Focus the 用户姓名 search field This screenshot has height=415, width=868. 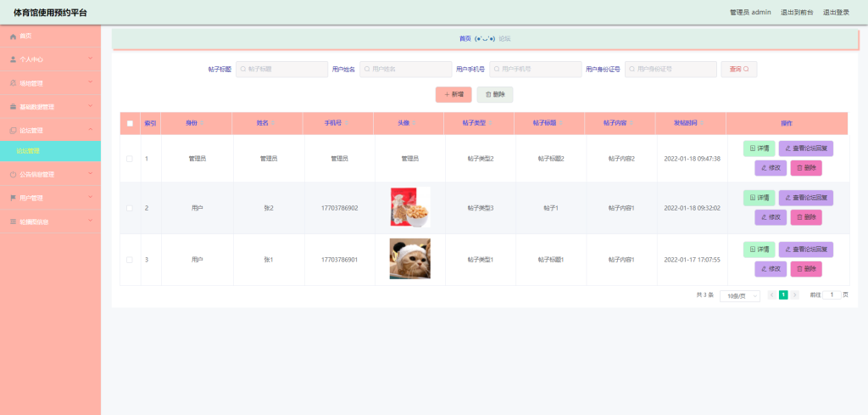click(406, 70)
